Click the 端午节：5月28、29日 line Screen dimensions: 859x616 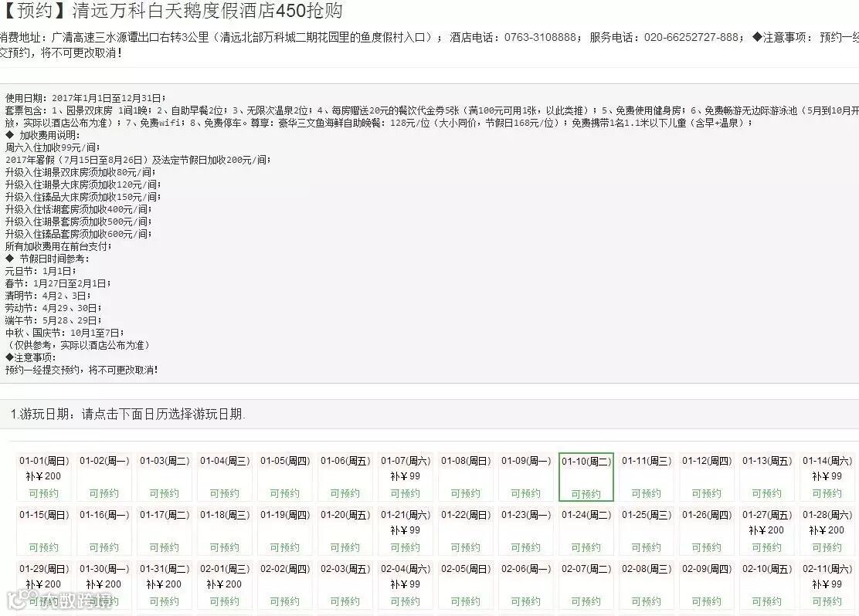coord(53,320)
